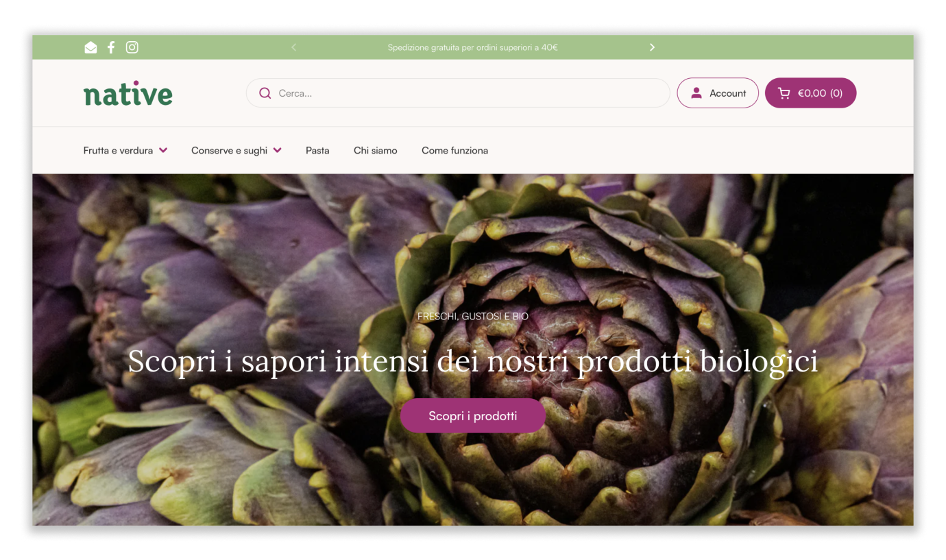The height and width of the screenshot is (560, 946).
Task: Focus the Cerca search field
Action: 458,93
